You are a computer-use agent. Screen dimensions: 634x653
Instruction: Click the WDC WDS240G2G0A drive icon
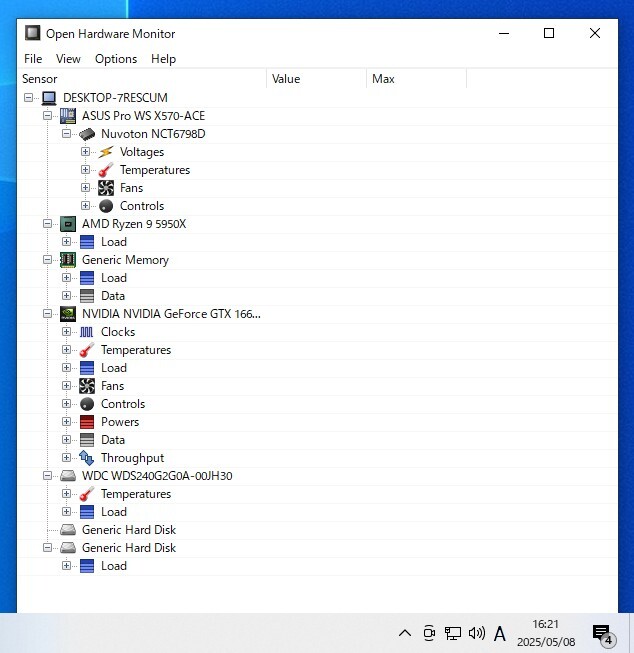click(x=68, y=476)
